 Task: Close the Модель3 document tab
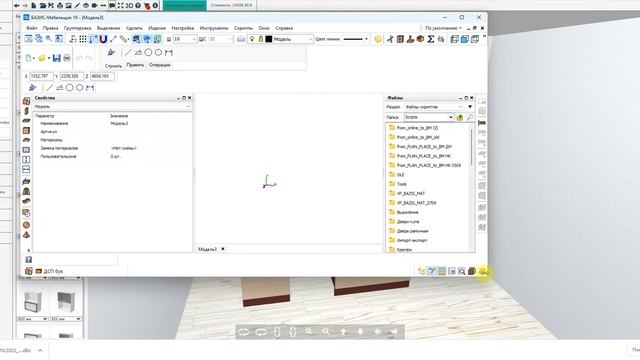[223, 249]
